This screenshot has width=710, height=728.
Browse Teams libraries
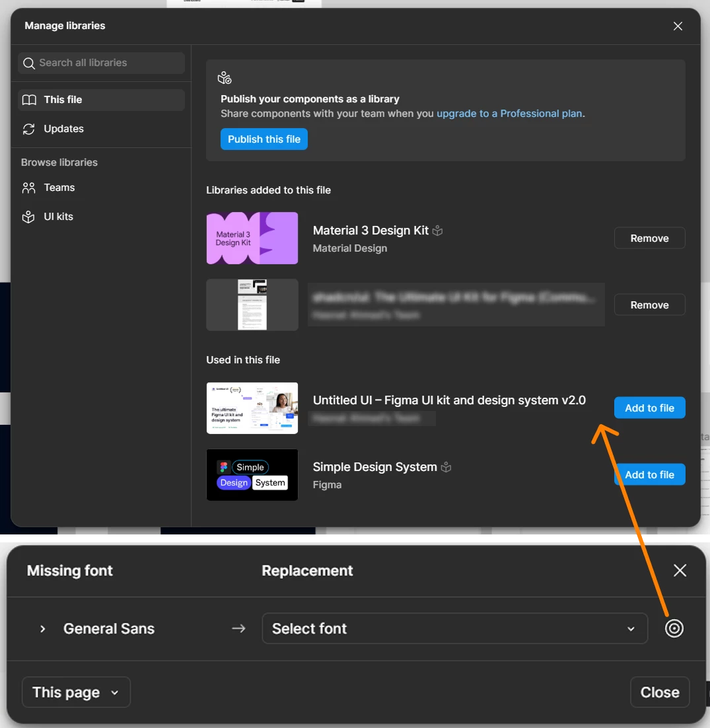[101, 188]
